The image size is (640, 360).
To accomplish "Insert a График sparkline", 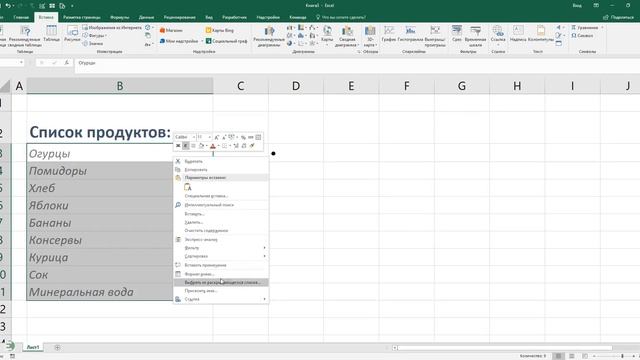I will 389,33.
